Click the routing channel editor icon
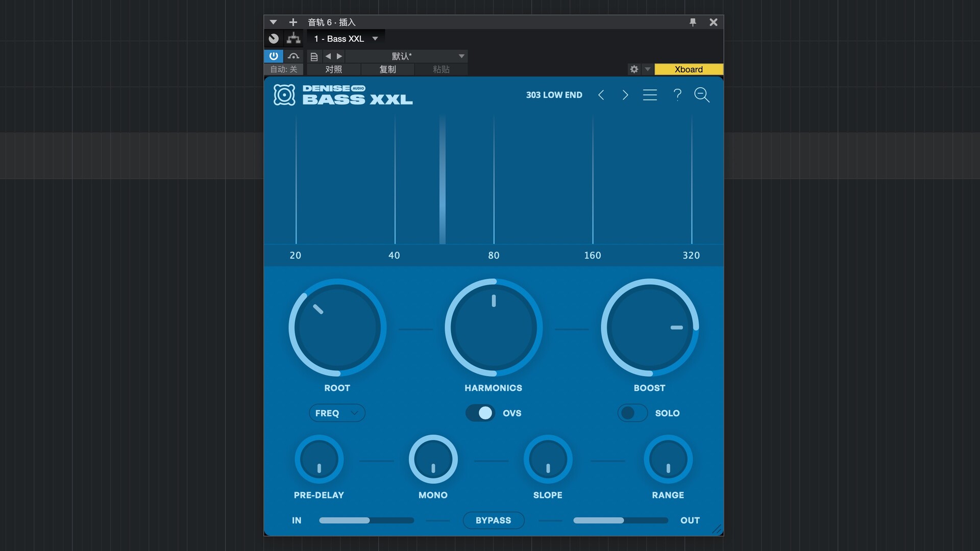 (x=293, y=38)
